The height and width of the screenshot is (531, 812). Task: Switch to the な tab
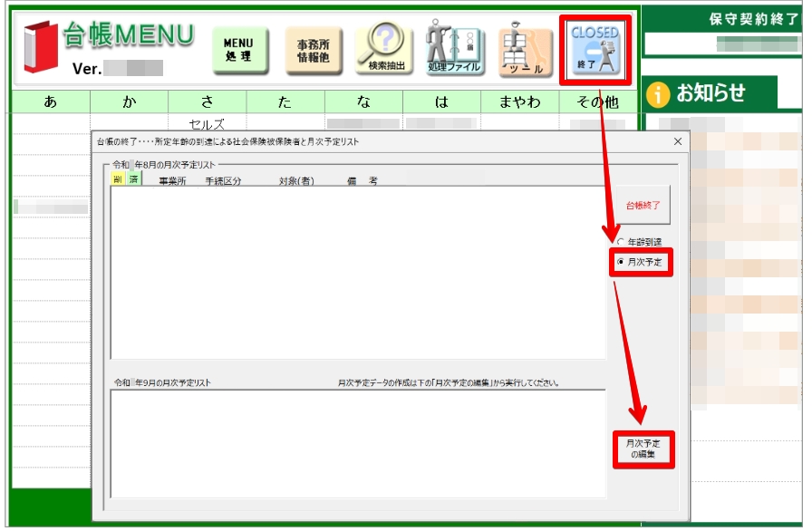tap(363, 102)
